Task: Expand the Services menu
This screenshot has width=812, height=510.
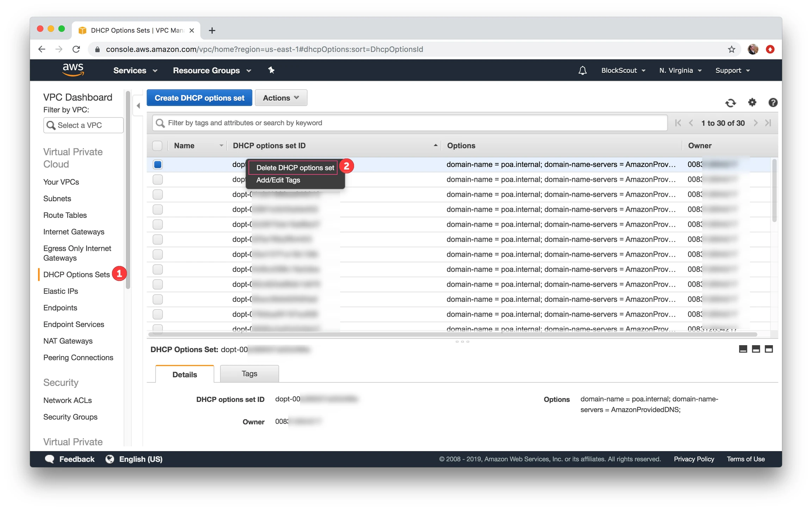Action: coord(135,70)
